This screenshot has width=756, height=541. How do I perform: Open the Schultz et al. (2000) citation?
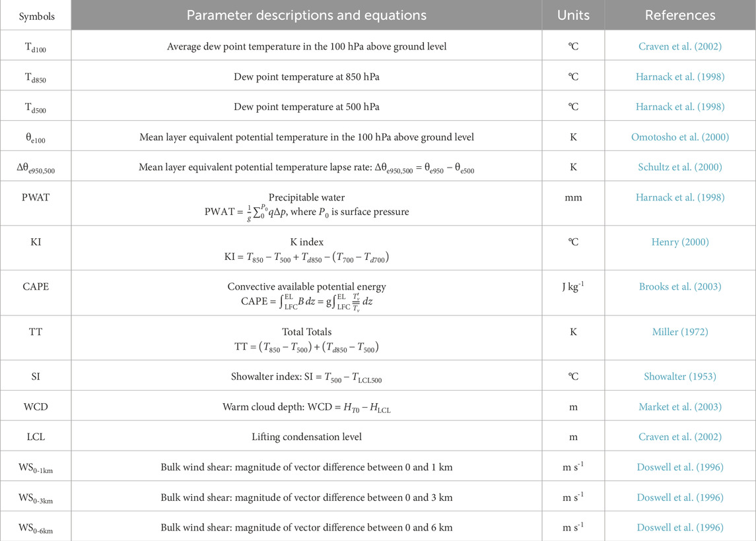pyautogui.click(x=679, y=168)
